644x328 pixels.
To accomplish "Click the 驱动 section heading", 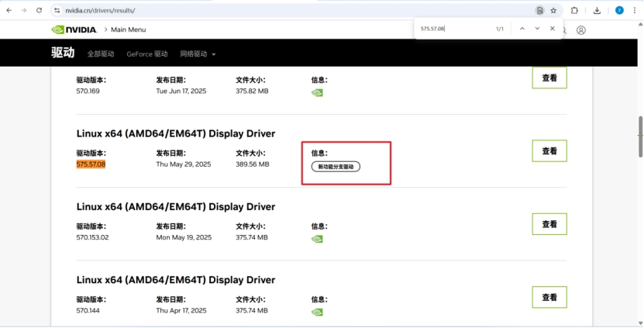I will pos(63,53).
